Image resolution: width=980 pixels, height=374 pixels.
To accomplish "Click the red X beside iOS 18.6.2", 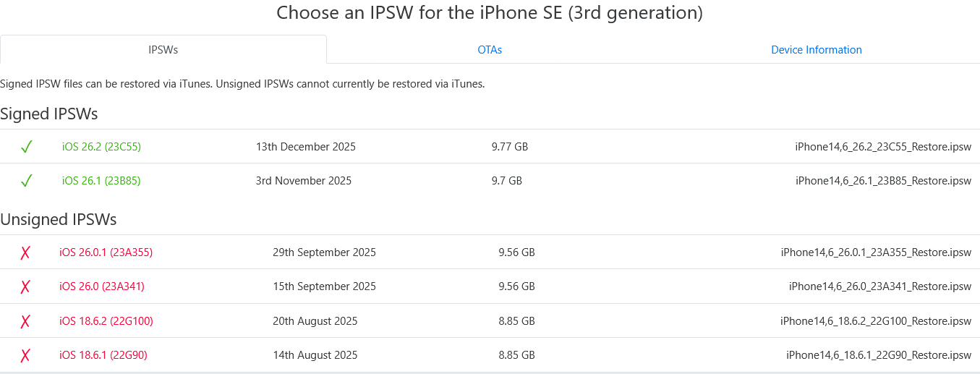I will [25, 321].
